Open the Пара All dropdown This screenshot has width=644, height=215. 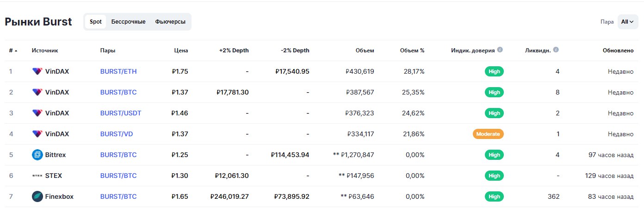pyautogui.click(x=627, y=22)
